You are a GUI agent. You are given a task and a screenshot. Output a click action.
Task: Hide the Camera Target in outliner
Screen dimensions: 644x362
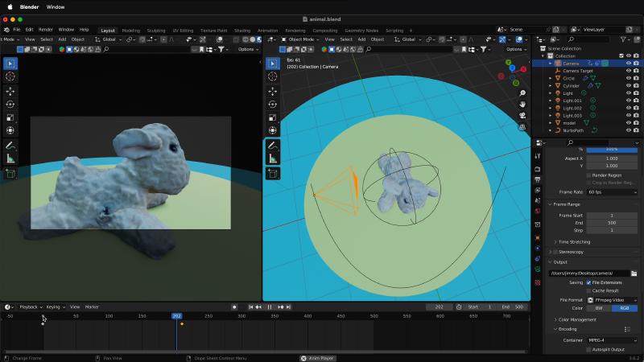point(629,71)
